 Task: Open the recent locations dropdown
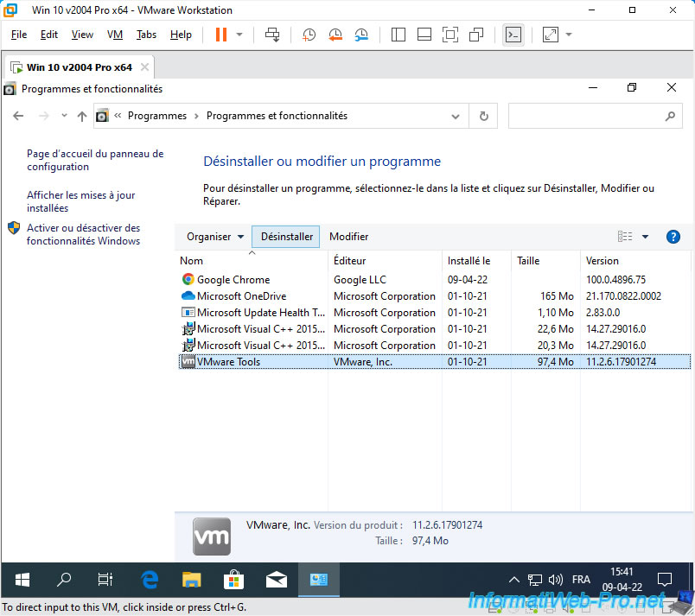pos(64,116)
